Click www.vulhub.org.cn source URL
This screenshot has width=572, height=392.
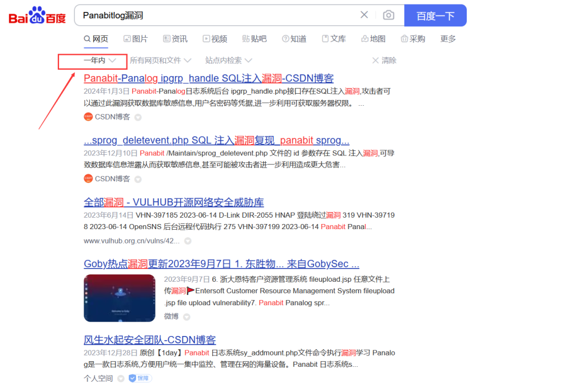coord(132,241)
